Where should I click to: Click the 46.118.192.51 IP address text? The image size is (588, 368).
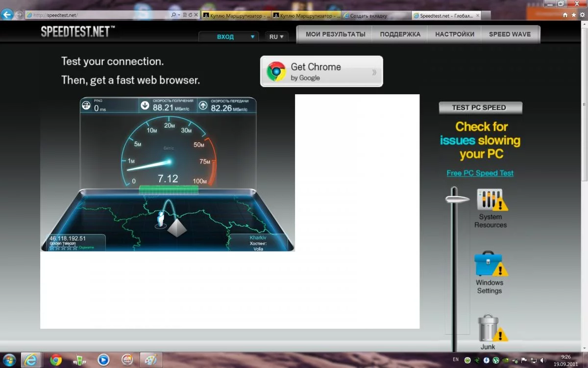68,238
